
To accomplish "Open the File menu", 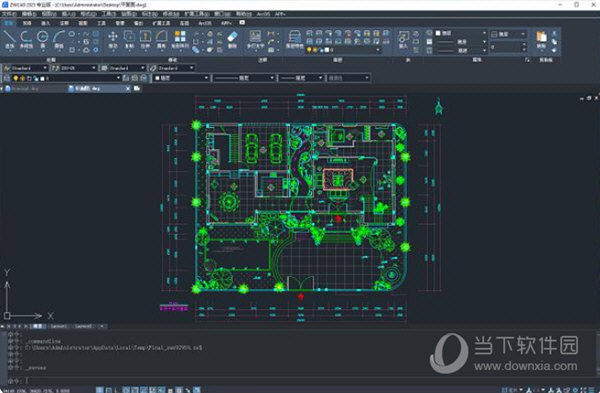I will [x=8, y=14].
